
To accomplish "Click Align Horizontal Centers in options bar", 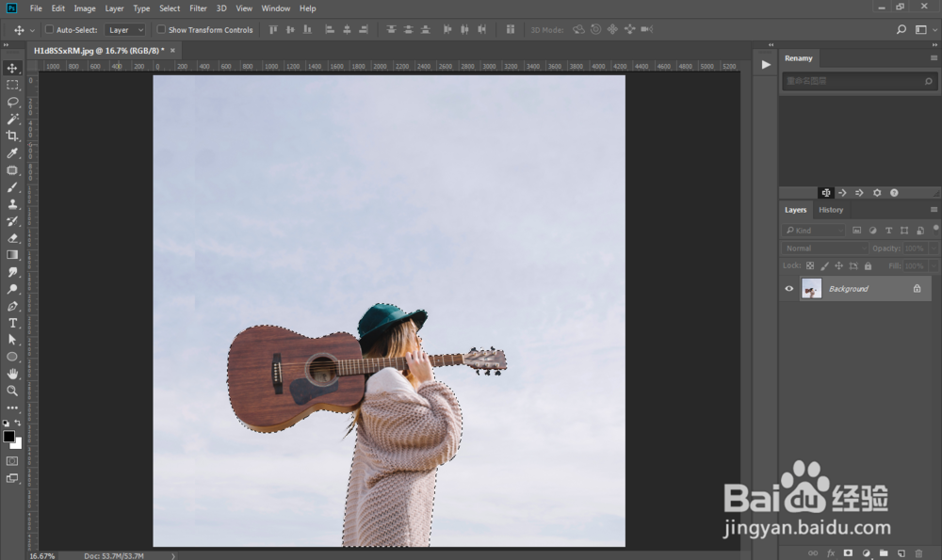I will tap(347, 29).
